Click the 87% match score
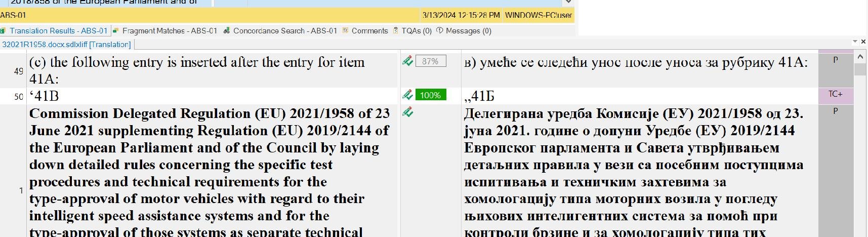Viewport: 868px width, 237px height. tap(430, 61)
